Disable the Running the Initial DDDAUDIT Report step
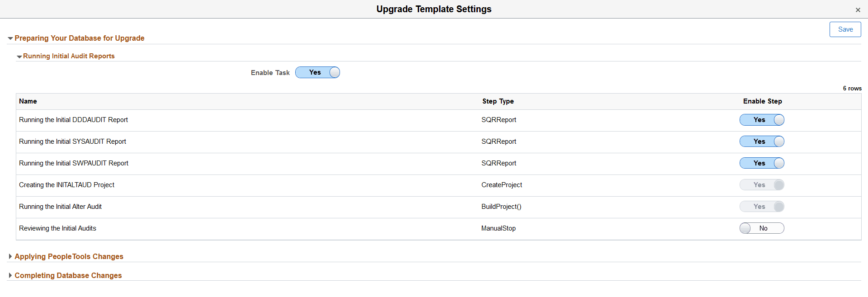This screenshot has width=868, height=297. click(x=762, y=120)
